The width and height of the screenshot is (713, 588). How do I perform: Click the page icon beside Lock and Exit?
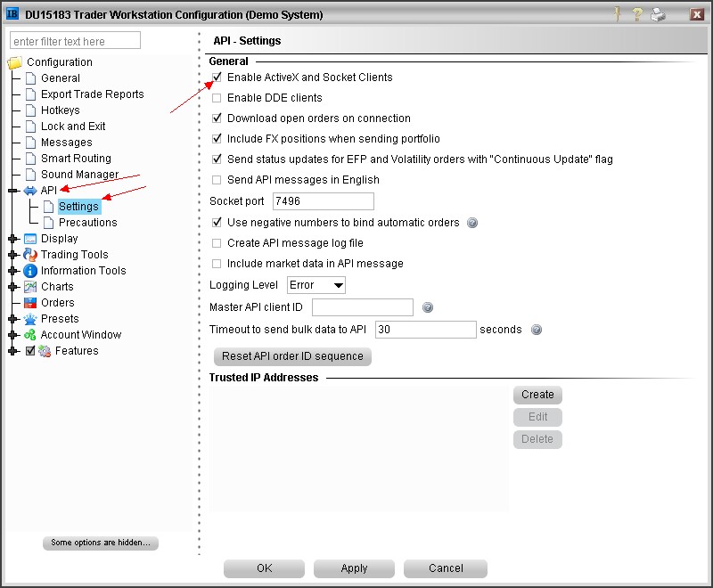30,127
